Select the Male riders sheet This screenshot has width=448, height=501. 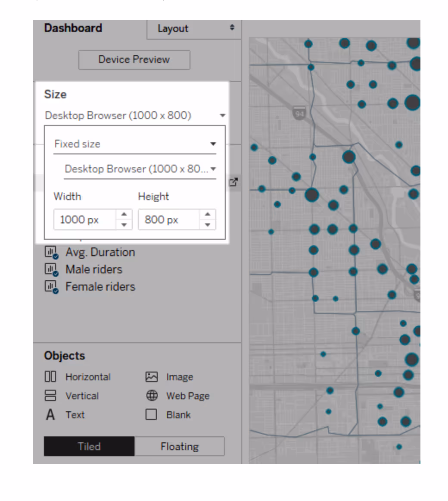94,269
